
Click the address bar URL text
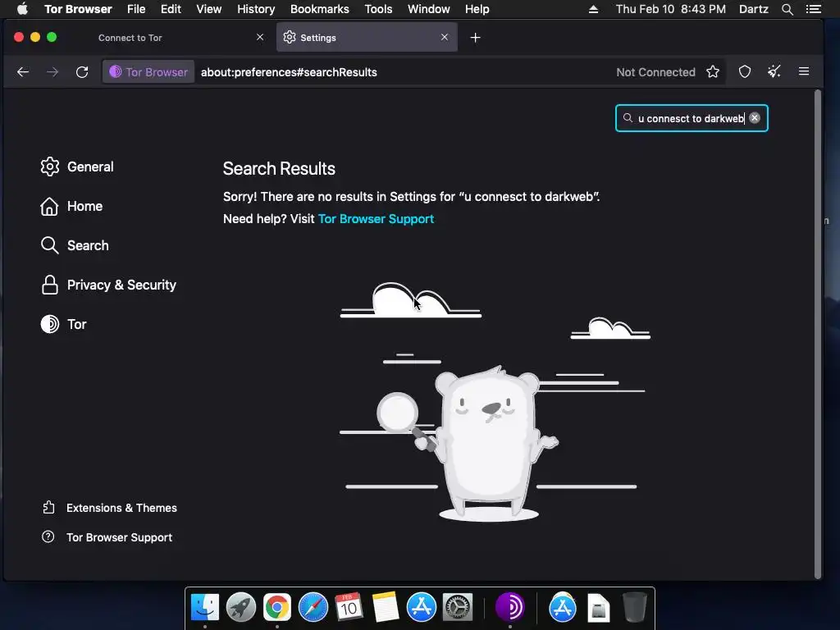click(289, 72)
